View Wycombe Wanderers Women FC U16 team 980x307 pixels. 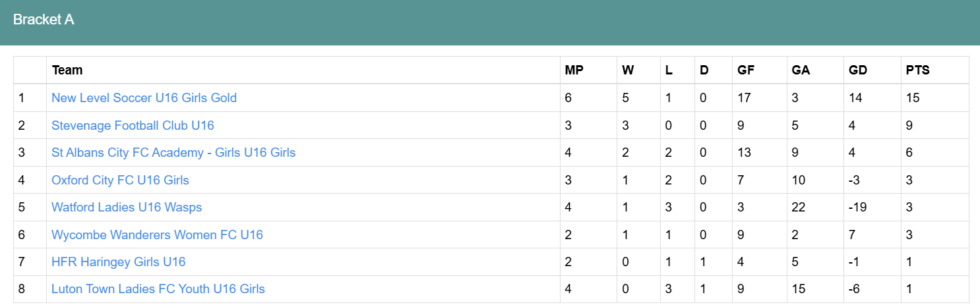157,235
